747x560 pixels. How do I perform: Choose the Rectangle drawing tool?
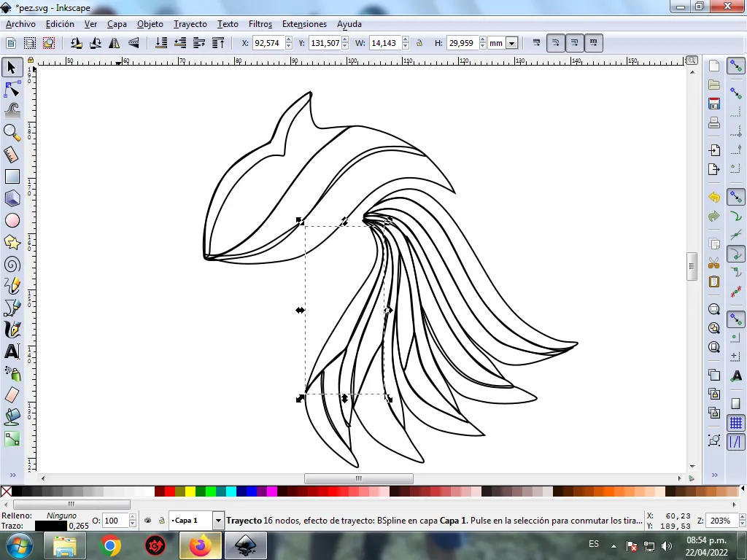(x=12, y=176)
